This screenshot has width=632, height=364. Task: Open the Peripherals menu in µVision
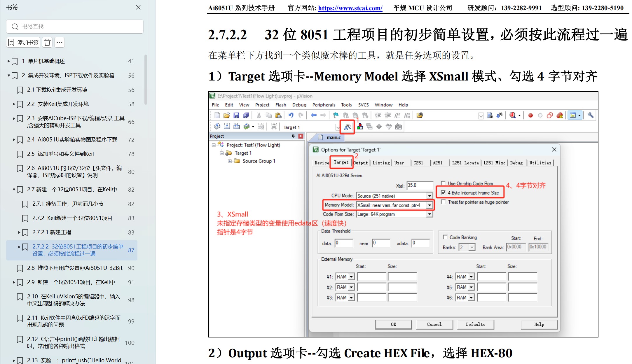pos(324,105)
